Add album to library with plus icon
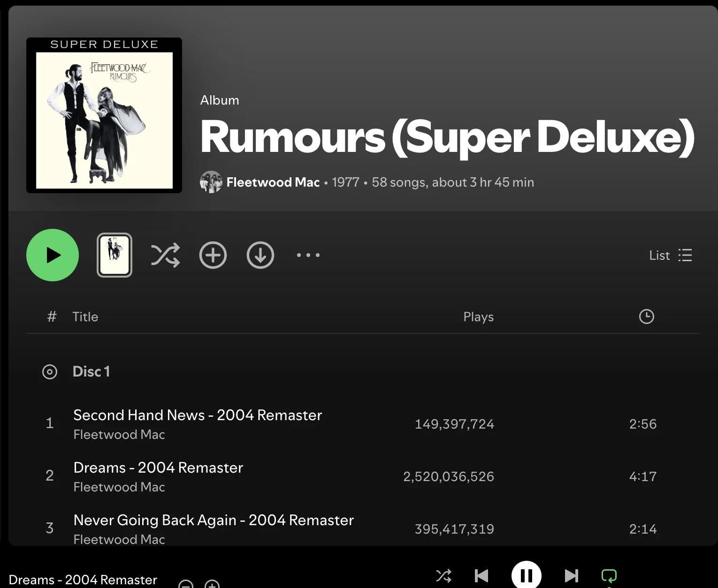 [x=213, y=255]
